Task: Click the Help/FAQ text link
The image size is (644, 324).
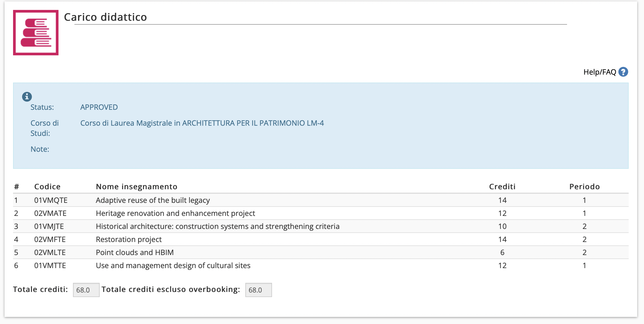Action: 599,72
